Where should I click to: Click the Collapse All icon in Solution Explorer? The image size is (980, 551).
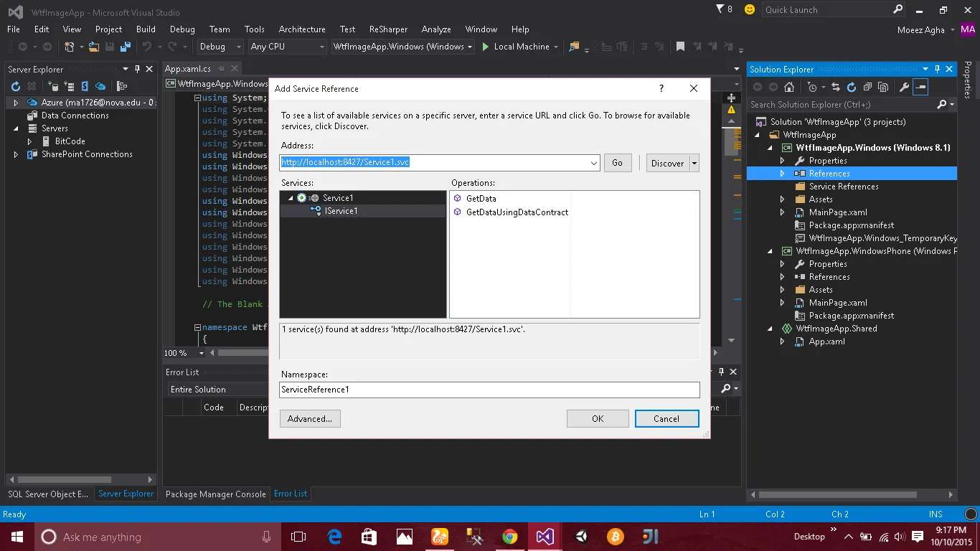[867, 87]
